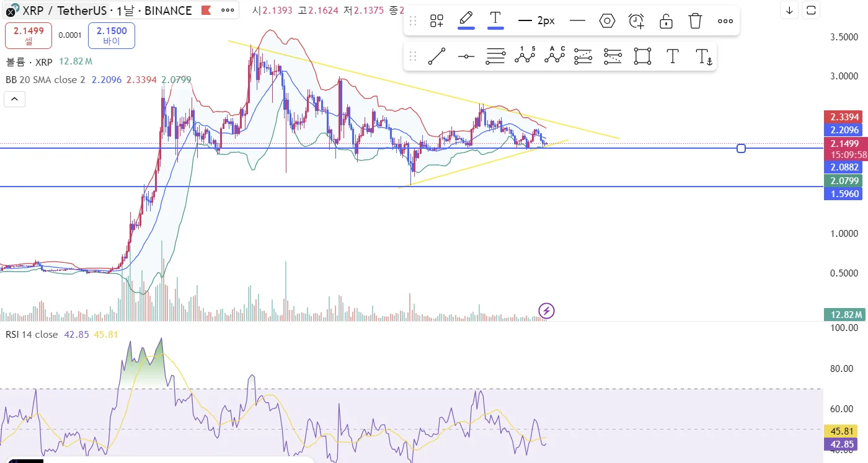Click the horizontal line handle near the price axis

741,148
